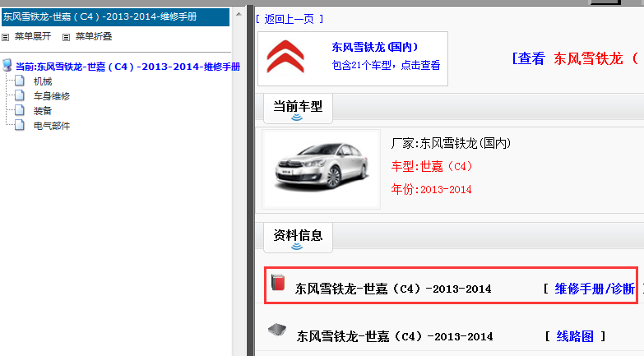
Task: Click the page icon next to 机械
Action: point(19,81)
